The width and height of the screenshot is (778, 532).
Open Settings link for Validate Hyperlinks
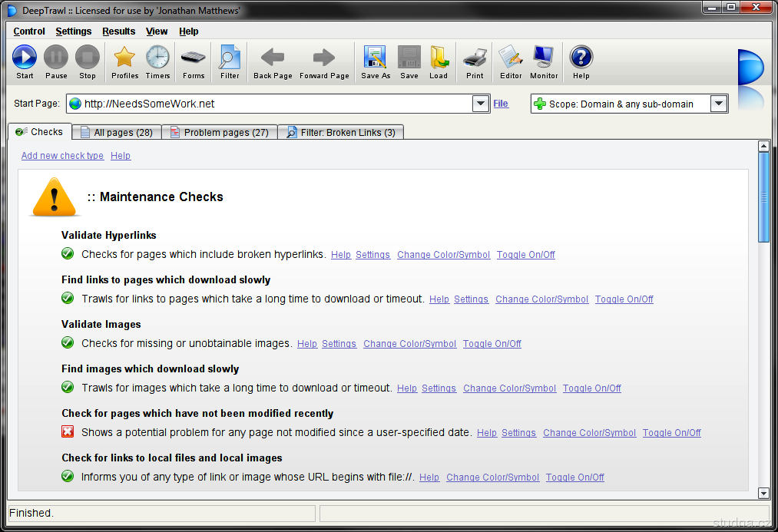(372, 255)
